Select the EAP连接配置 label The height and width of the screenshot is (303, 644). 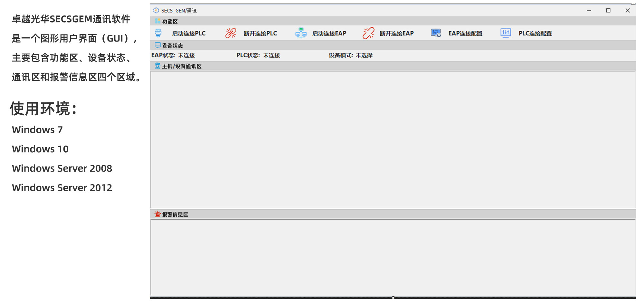point(465,33)
